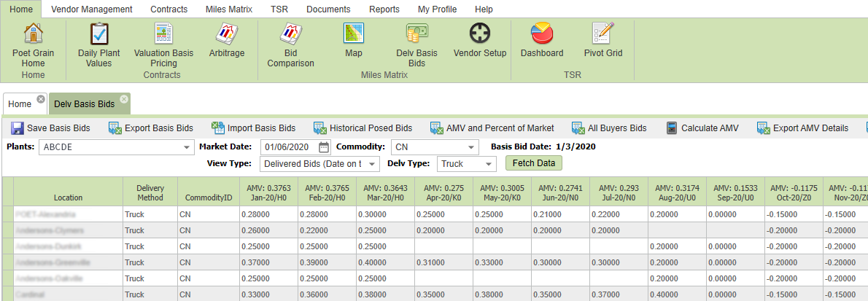This screenshot has height=301, width=868.
Task: Click the 0.31000 Apr-20 cell
Action: click(x=444, y=262)
